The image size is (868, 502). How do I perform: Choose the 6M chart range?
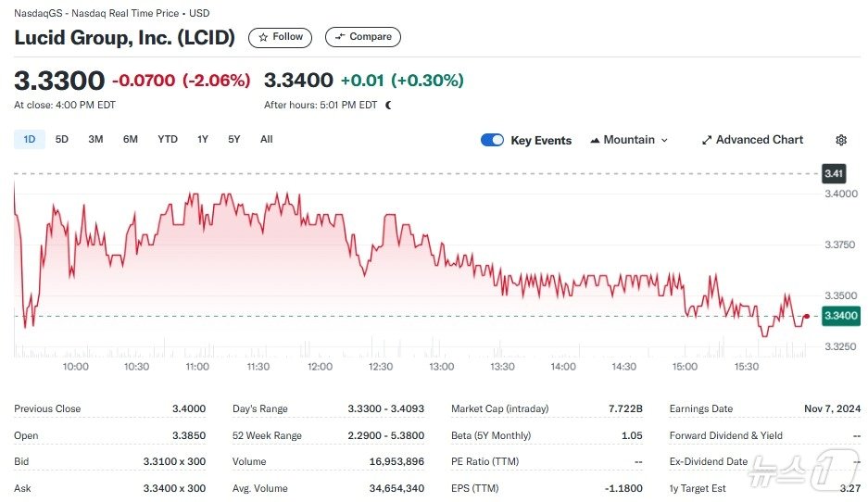[x=131, y=139]
